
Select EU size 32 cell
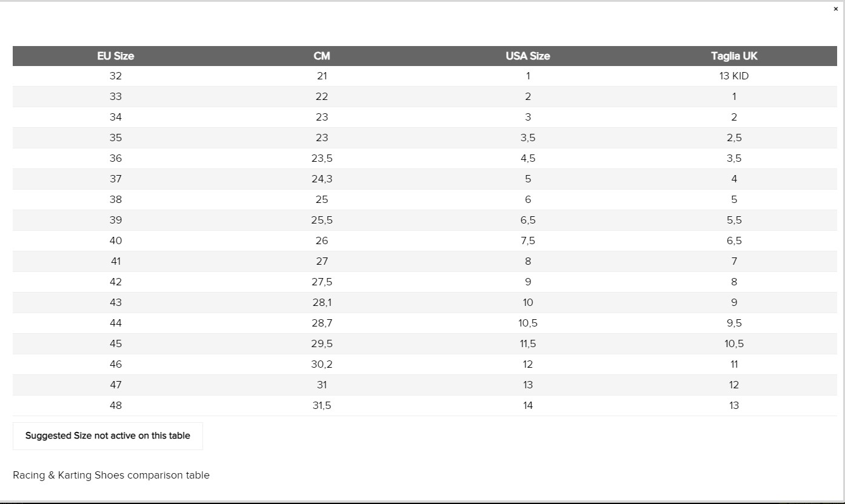point(116,76)
